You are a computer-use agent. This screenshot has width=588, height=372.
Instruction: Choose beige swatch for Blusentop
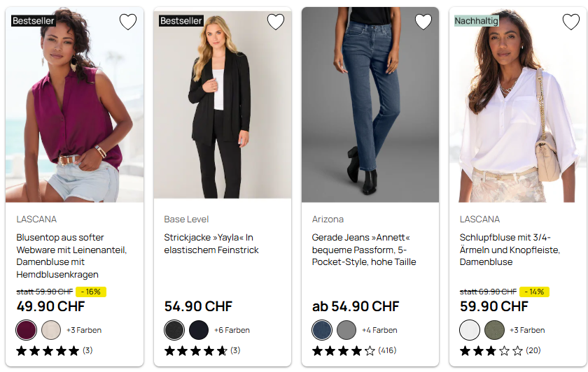pyautogui.click(x=51, y=330)
